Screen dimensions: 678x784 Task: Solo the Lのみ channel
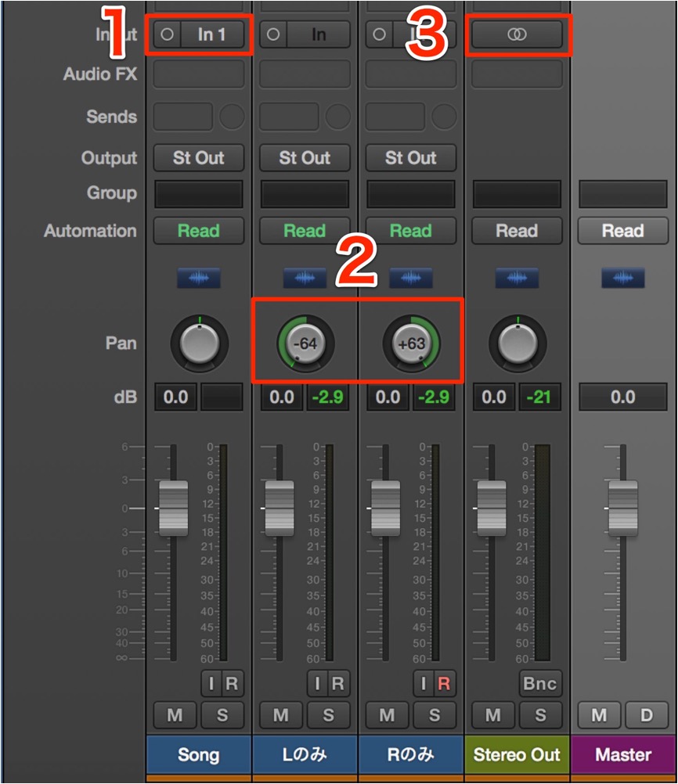click(x=328, y=715)
